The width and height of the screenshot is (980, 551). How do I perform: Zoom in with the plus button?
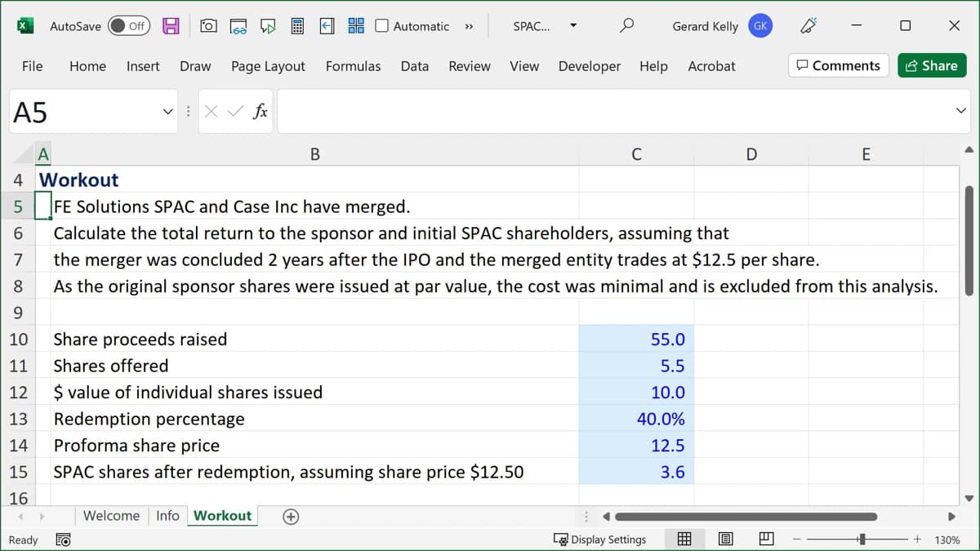point(918,540)
